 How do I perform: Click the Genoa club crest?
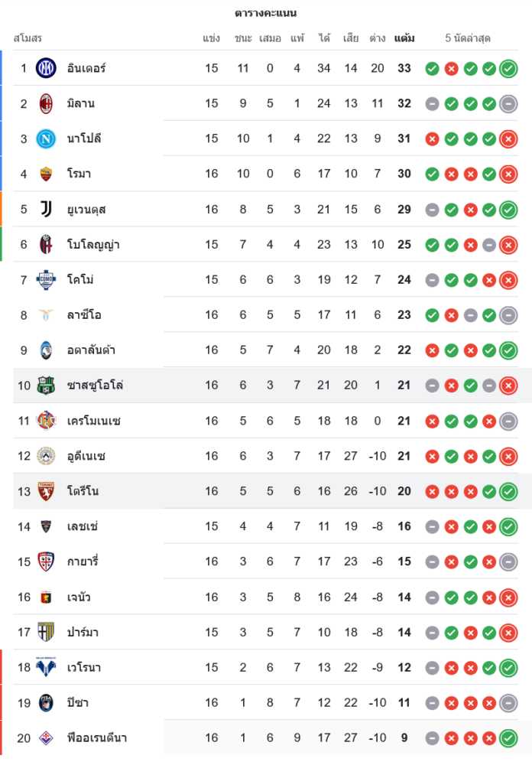pyautogui.click(x=47, y=597)
